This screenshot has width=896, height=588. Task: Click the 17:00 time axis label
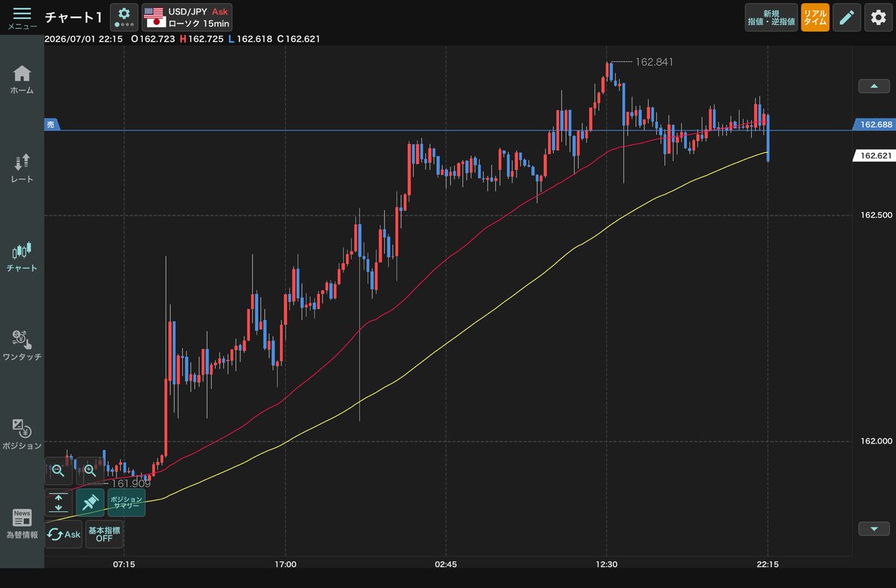click(285, 565)
